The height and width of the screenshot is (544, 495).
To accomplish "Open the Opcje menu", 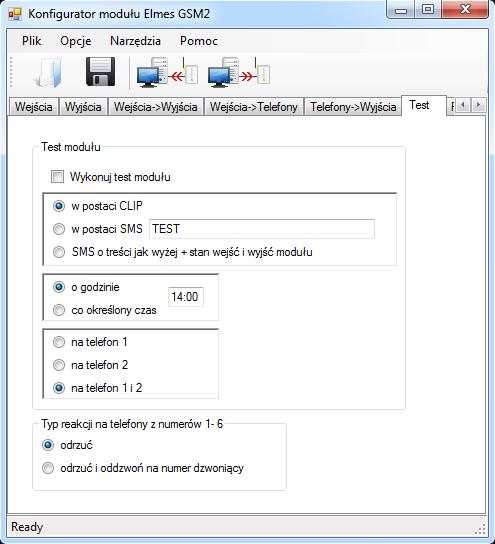I will (76, 41).
